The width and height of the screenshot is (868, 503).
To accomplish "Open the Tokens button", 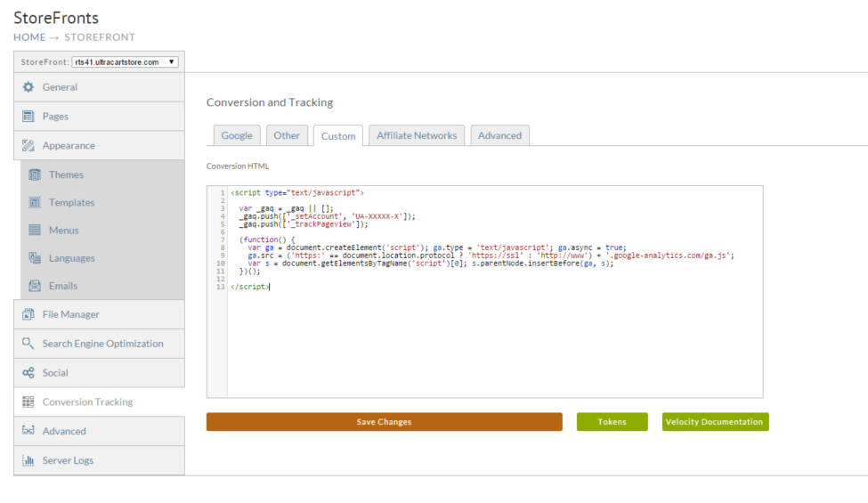I will (x=612, y=422).
